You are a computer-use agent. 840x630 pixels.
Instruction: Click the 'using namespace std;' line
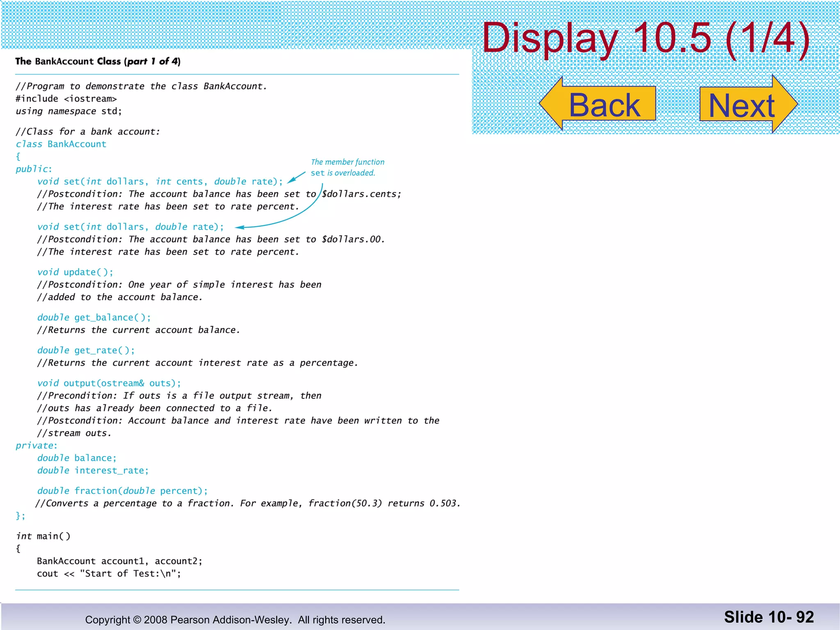(x=69, y=111)
